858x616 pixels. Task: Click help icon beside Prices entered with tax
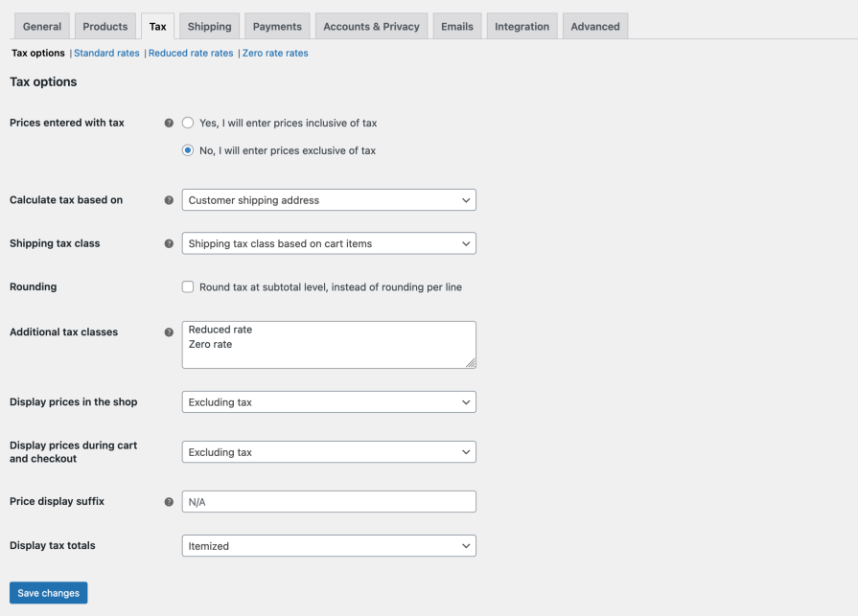pos(169,123)
